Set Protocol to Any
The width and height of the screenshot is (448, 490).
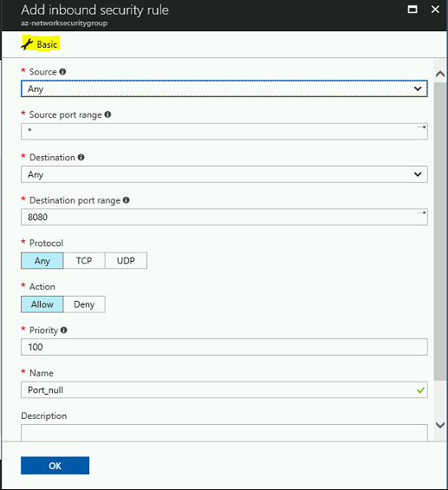click(42, 261)
